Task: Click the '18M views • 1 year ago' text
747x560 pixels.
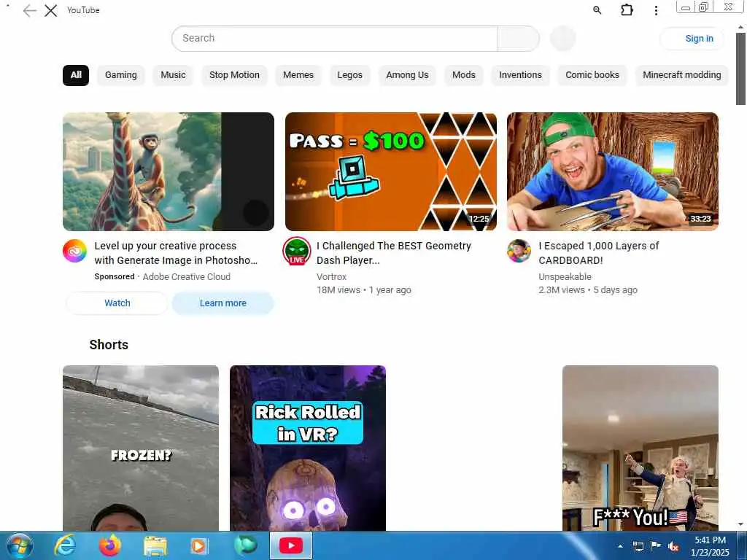Action: (x=364, y=290)
